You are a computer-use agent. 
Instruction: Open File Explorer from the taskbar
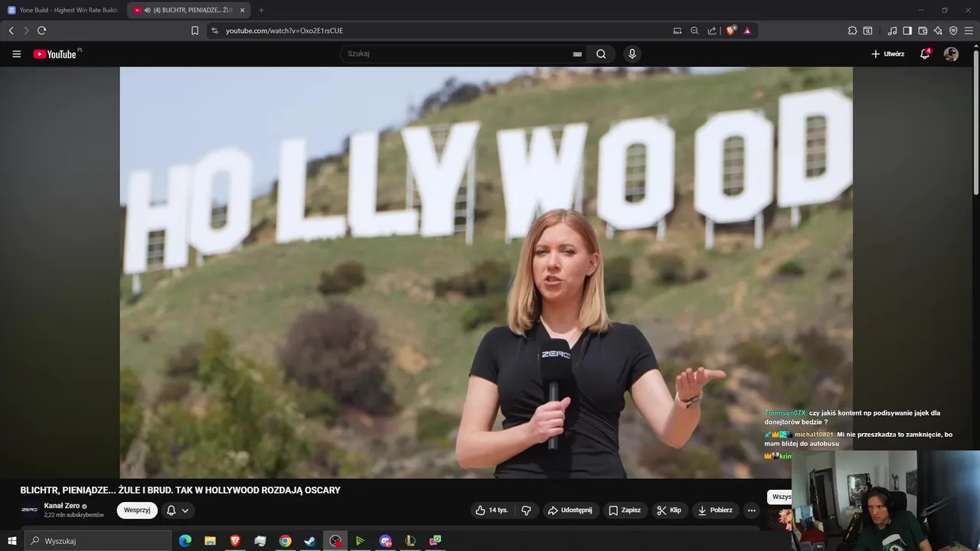tap(210, 541)
